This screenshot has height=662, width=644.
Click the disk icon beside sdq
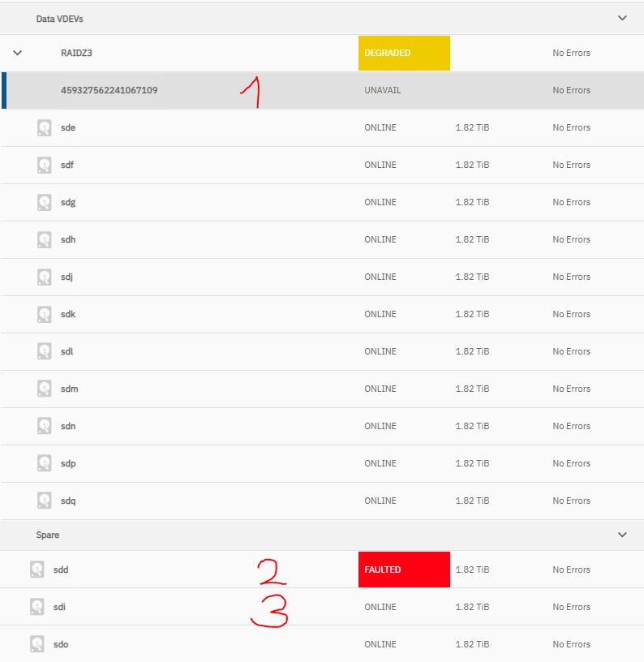pos(45,501)
